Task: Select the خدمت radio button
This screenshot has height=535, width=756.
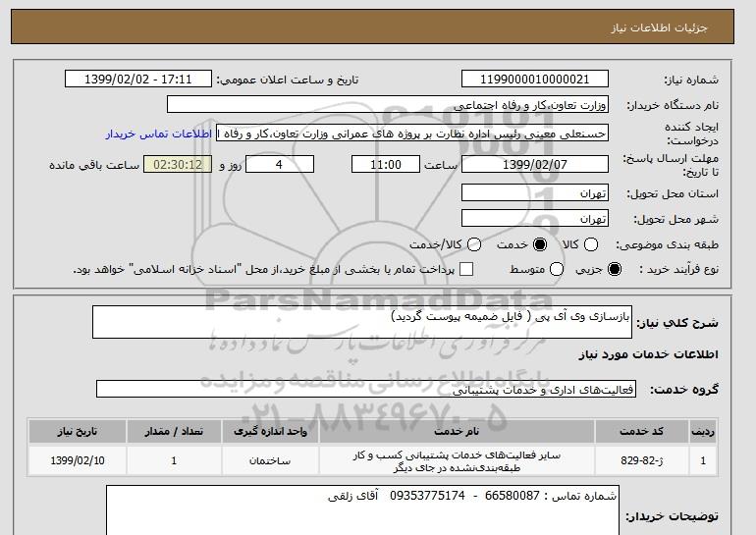Action: [x=540, y=244]
